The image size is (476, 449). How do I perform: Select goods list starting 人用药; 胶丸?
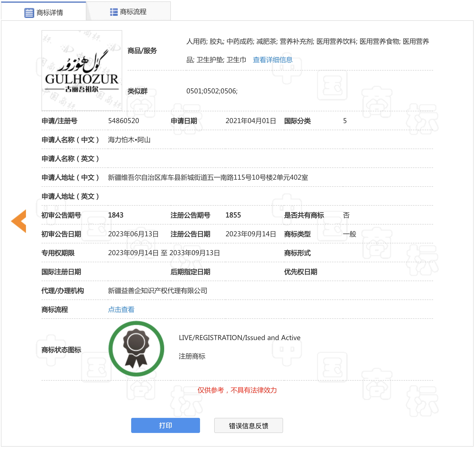click(x=308, y=51)
